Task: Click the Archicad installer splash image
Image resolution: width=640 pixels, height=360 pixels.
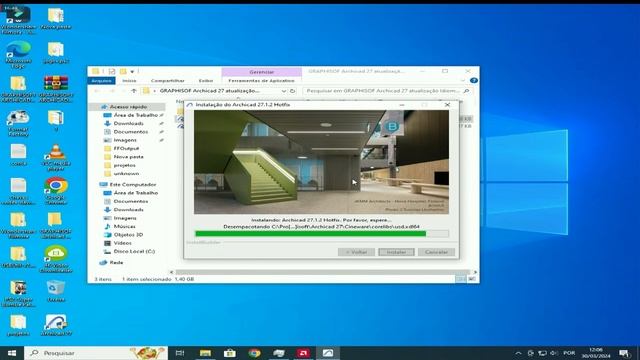Action: 321,162
